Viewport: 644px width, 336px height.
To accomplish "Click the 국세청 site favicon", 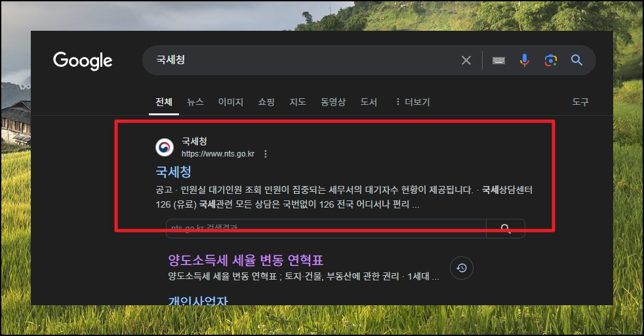I will point(165,147).
